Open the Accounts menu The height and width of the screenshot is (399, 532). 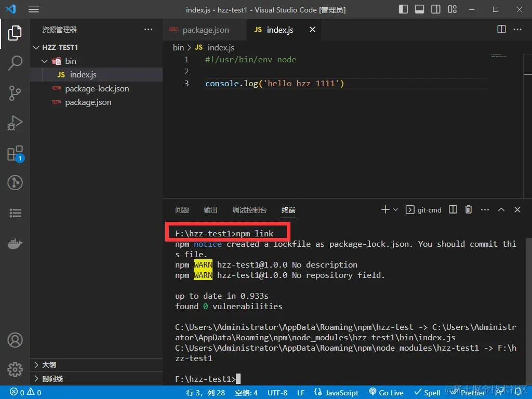click(15, 340)
